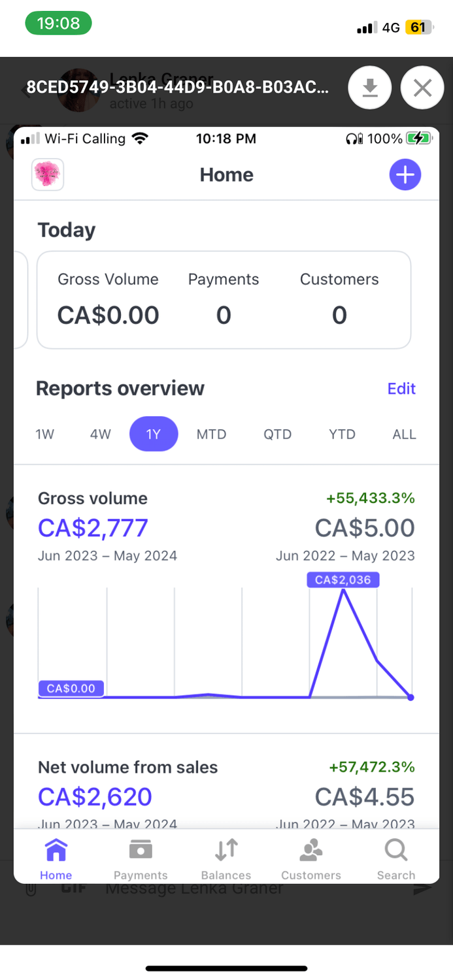
Task: Open the Customers people icon
Action: [x=311, y=851]
